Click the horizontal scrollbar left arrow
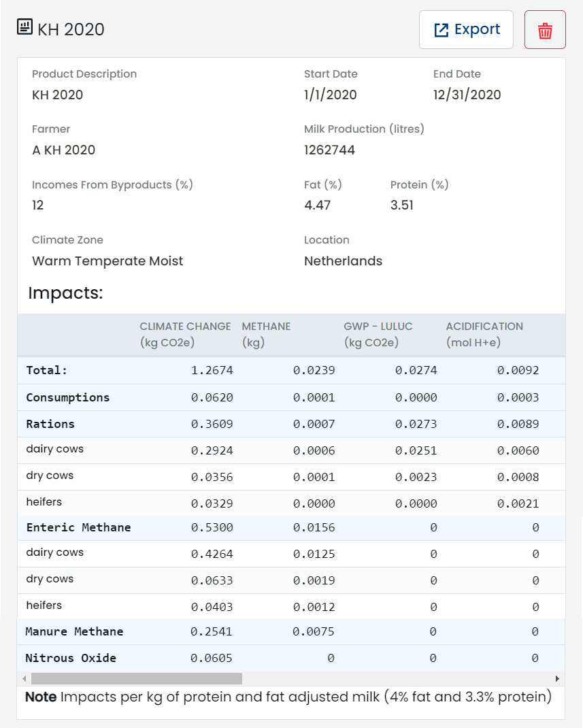This screenshot has height=728, width=583. click(24, 678)
